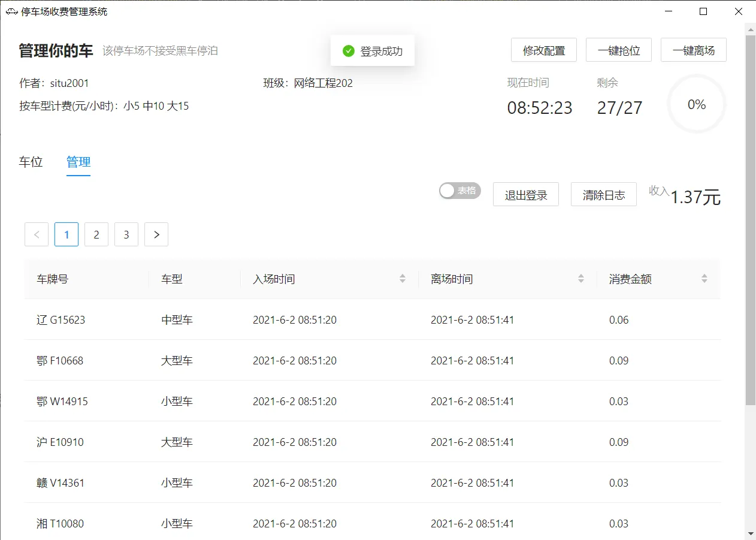
Task: Click the 0% occupancy progress circle
Action: 697,104
